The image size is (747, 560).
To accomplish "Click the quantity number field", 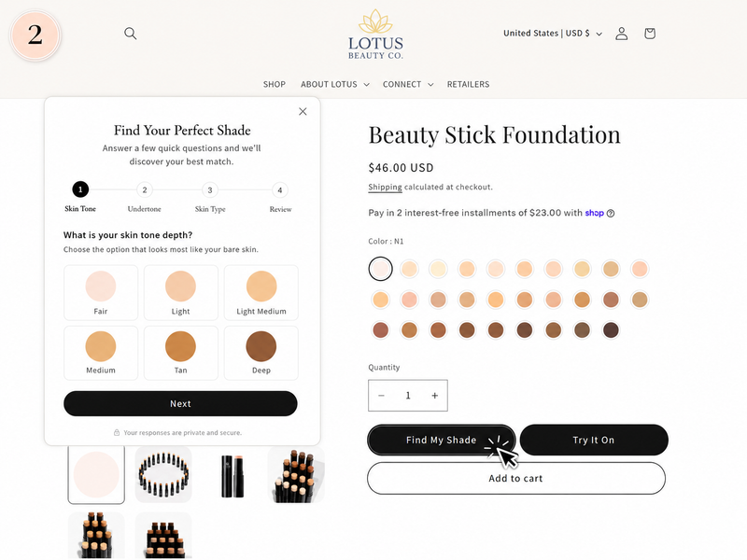I will tap(408, 395).
